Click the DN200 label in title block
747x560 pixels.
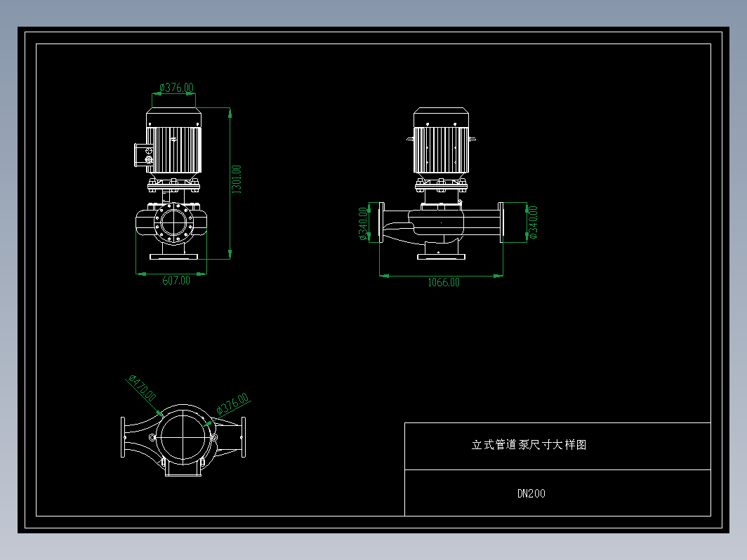[x=531, y=493]
